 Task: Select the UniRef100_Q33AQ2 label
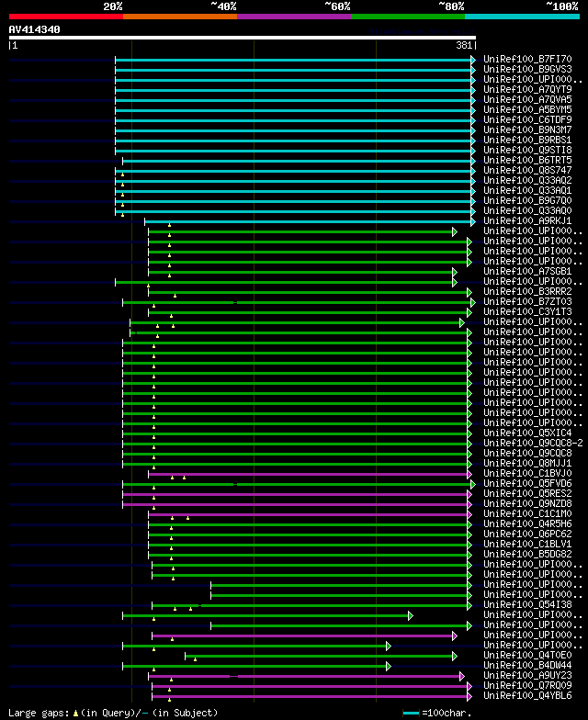[527, 180]
